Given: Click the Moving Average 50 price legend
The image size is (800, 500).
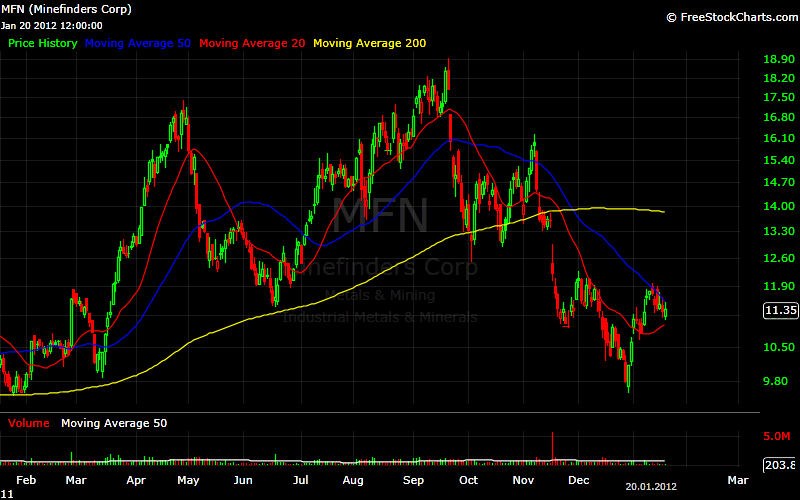Looking at the screenshot, I should click(x=138, y=43).
